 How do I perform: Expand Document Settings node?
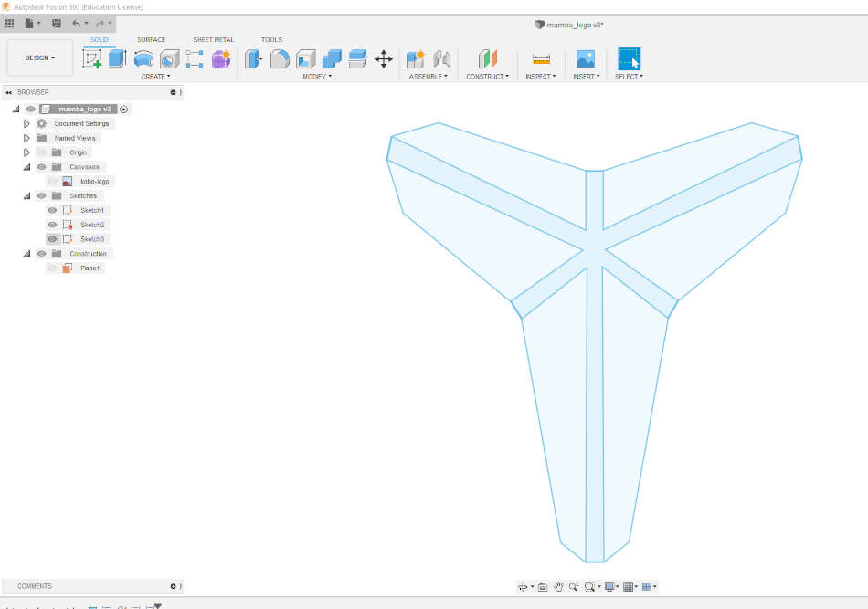26,123
